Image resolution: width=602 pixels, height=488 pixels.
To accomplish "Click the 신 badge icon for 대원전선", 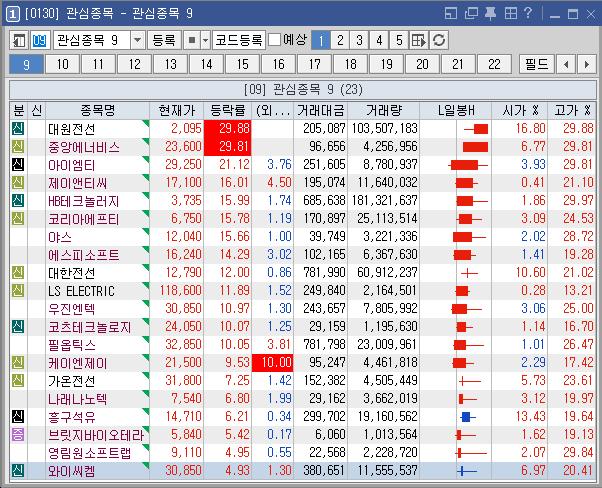I will [x=18, y=128].
